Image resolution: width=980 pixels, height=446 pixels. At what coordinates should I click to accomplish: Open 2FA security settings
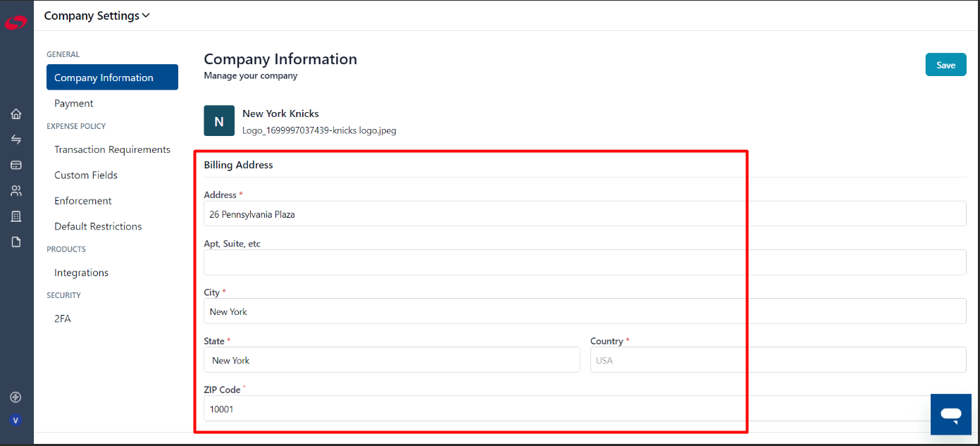[x=63, y=318]
